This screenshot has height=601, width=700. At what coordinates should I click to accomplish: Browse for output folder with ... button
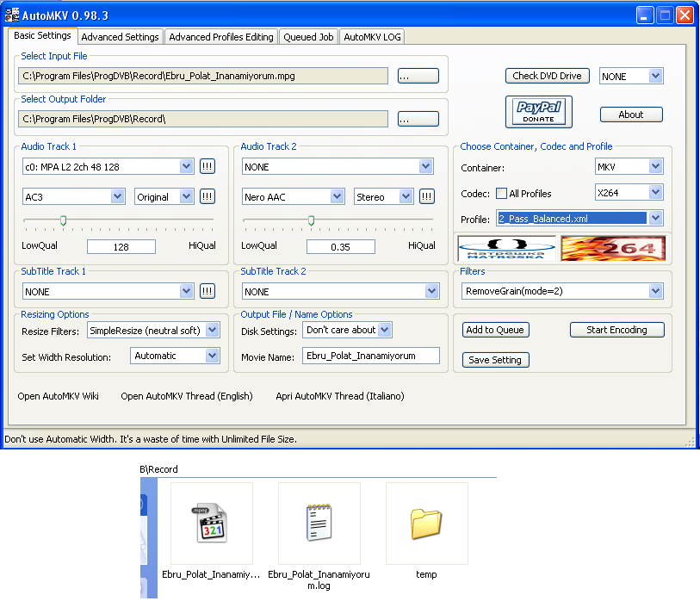pos(418,119)
